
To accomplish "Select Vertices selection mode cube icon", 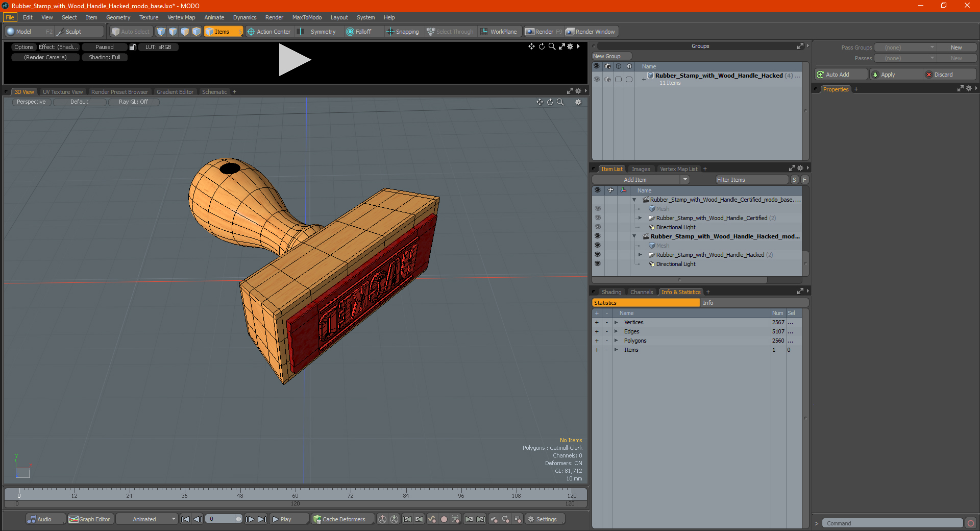I will [x=161, y=32].
